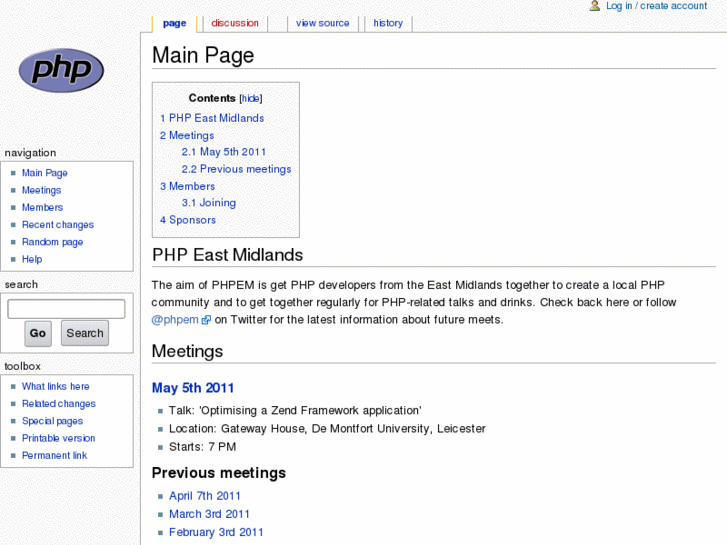Click the 'Meetings' section heading
The width and height of the screenshot is (727, 545).
click(x=187, y=352)
